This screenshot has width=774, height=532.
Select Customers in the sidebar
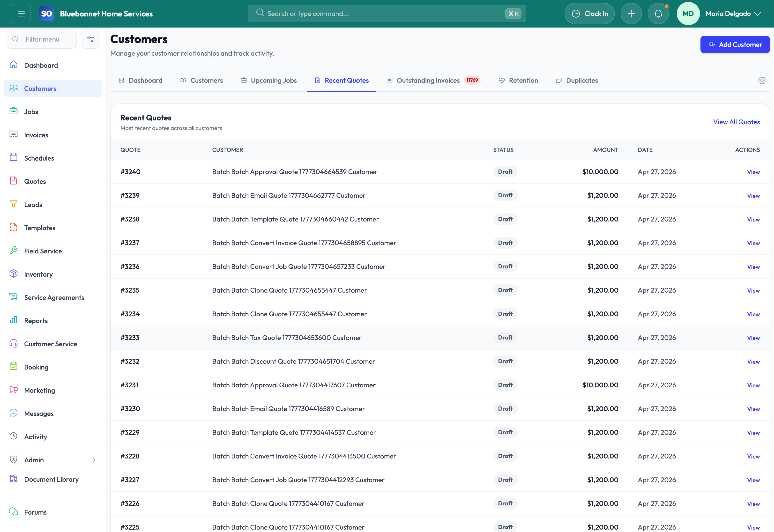pos(53,88)
